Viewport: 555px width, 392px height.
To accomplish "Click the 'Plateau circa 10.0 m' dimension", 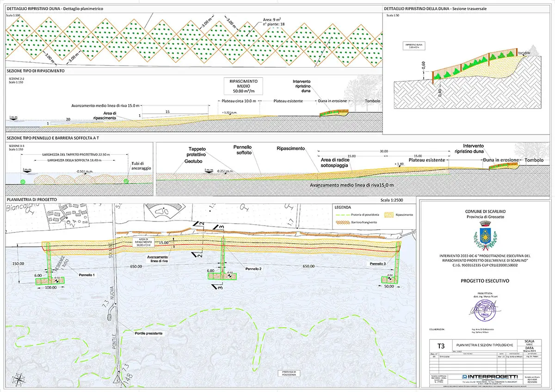I will 238,101.
